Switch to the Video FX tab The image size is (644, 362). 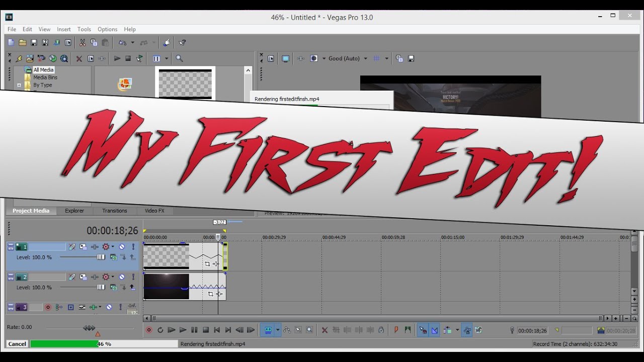click(x=154, y=211)
